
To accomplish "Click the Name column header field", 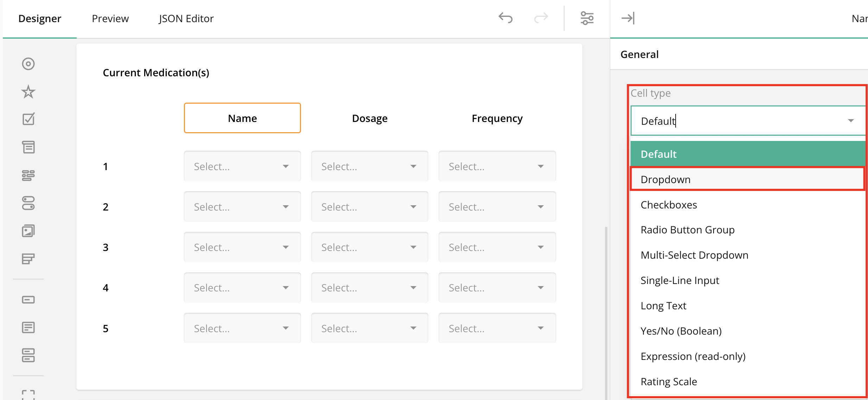I will [x=242, y=118].
